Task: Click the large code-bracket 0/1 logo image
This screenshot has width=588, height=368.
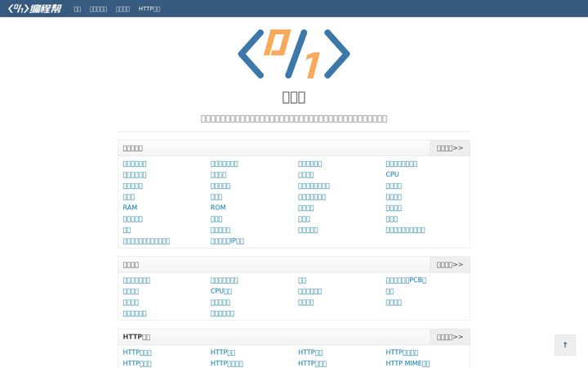Action: (294, 54)
